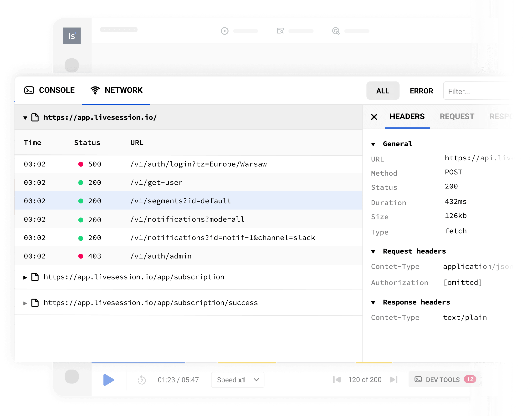Screen dimensions: 532x416
Task: Click the LiveSession 'ls' logo icon
Action: coord(72,36)
